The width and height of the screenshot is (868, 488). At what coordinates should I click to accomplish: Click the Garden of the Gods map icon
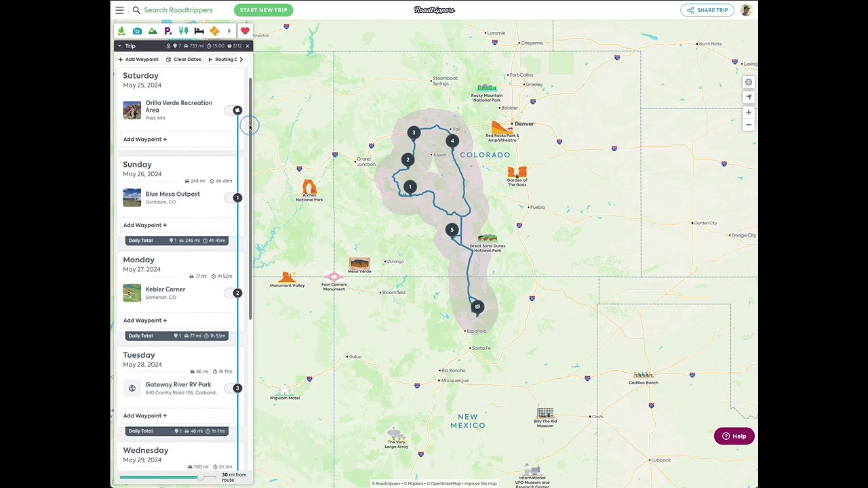coord(517,173)
